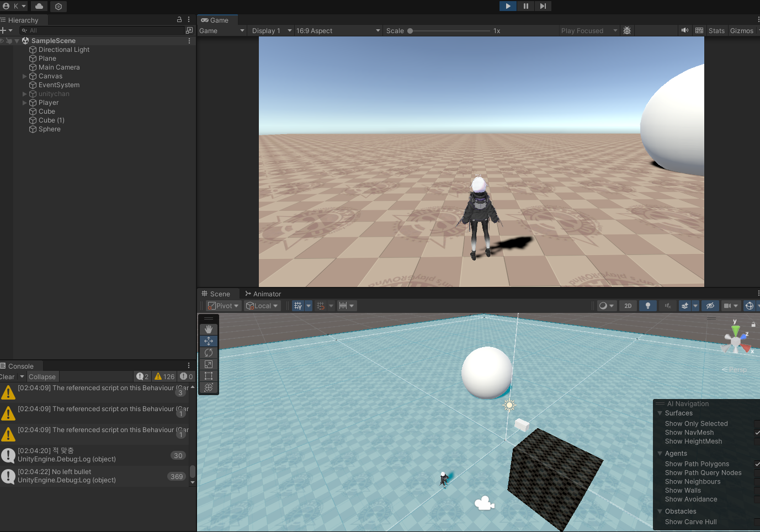760x532 pixels.
Task: Collapse the Agents section in AI Navigation
Action: tap(660, 454)
